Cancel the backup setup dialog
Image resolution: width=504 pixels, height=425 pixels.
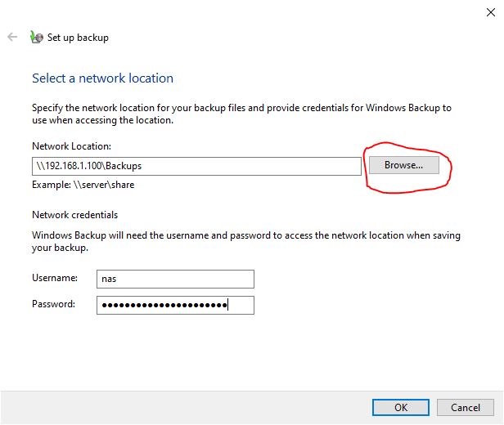pyautogui.click(x=465, y=407)
